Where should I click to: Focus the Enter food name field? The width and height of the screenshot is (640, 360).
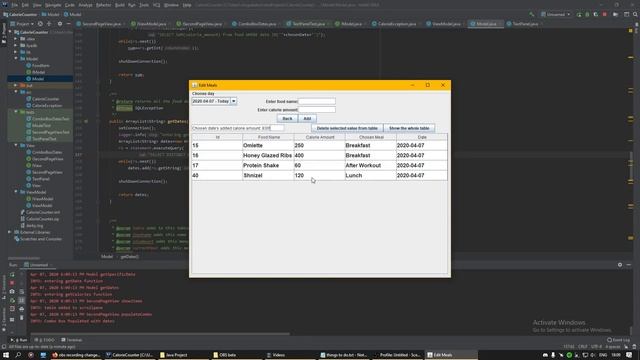tap(317, 101)
